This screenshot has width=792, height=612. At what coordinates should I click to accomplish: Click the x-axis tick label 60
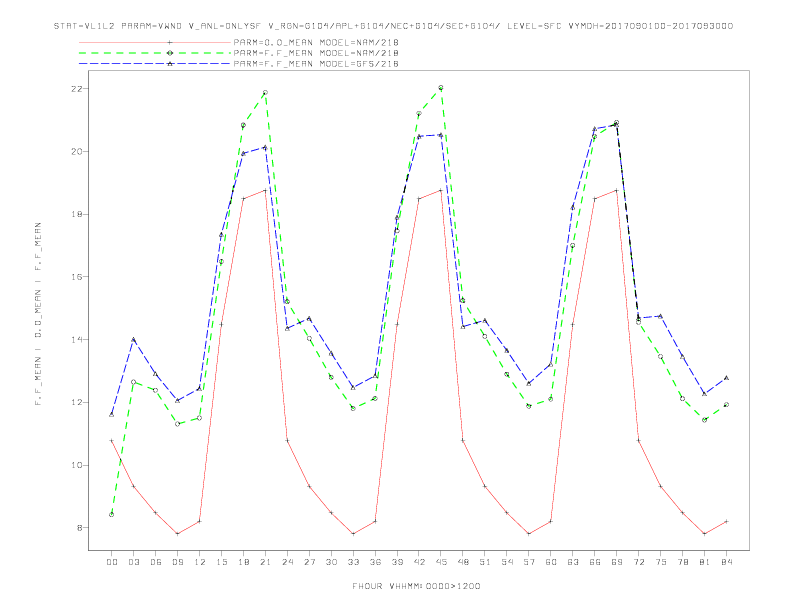551,562
